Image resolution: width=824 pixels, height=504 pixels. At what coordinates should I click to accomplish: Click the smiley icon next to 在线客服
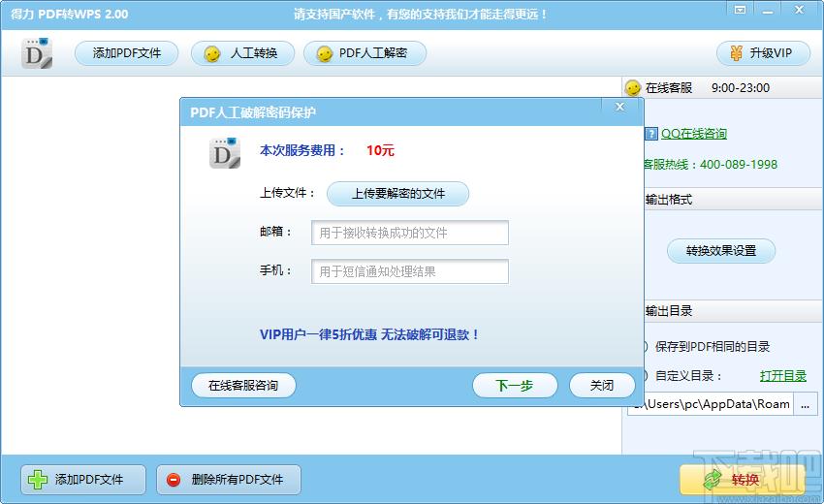pyautogui.click(x=633, y=88)
